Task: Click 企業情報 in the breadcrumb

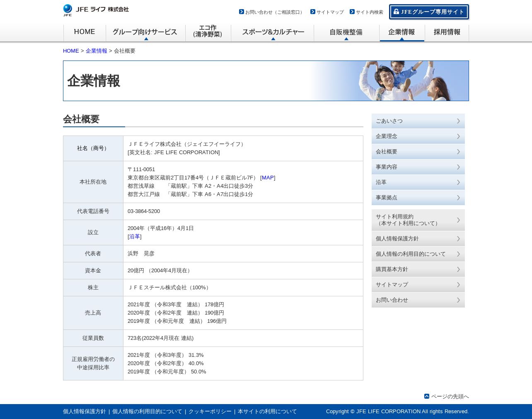Action: (x=97, y=51)
